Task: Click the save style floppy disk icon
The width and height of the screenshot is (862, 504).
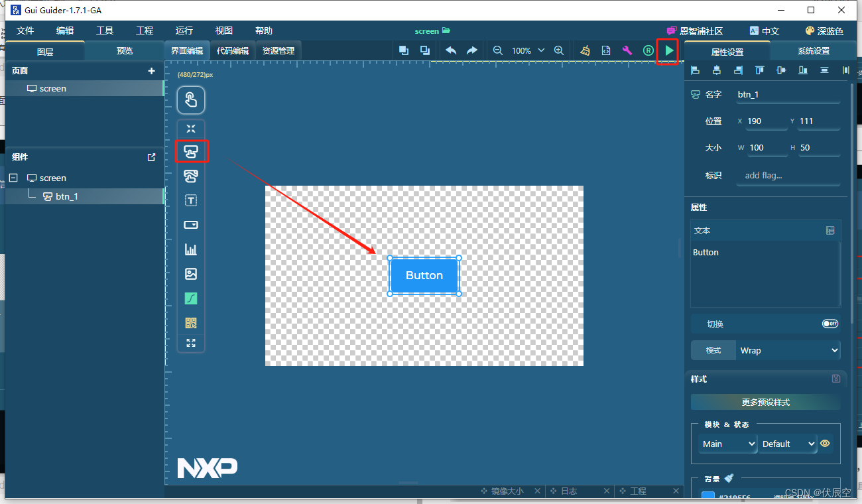Action: coord(836,379)
